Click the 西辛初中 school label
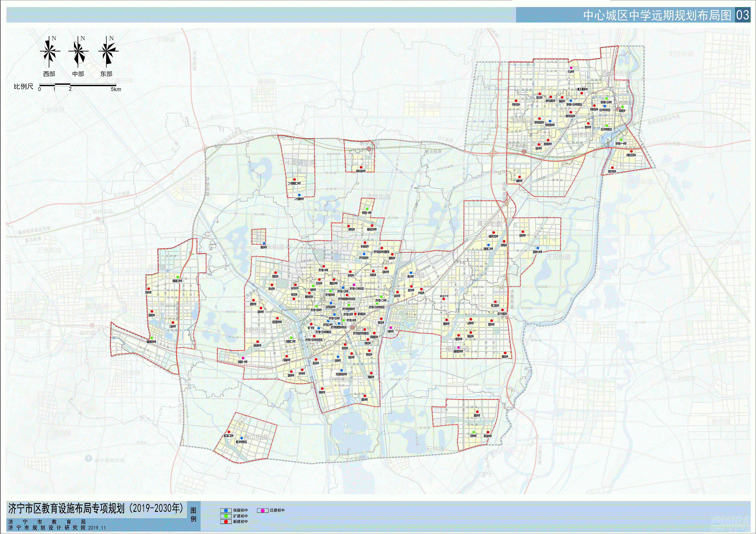756x534 pixels. point(352,230)
